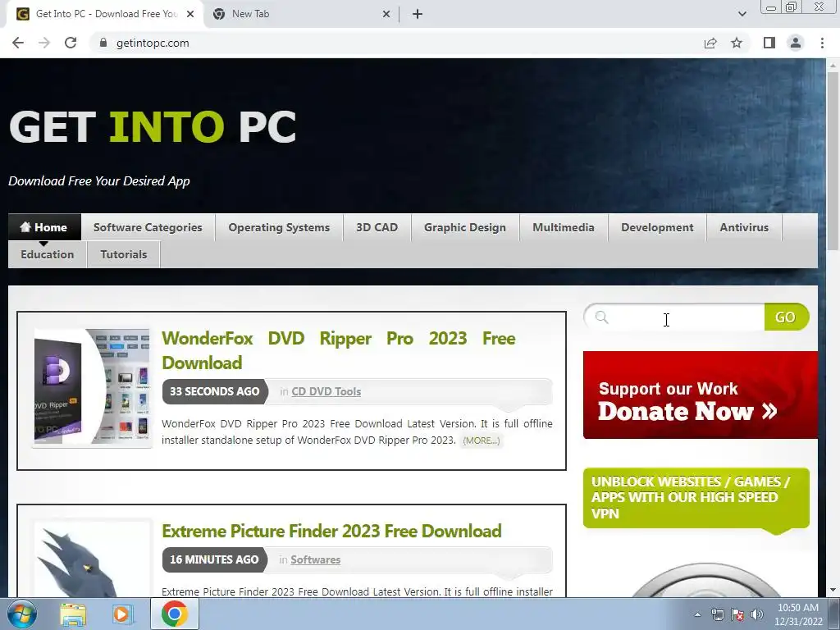
Task: Switch to the New Tab tab
Action: 301,14
